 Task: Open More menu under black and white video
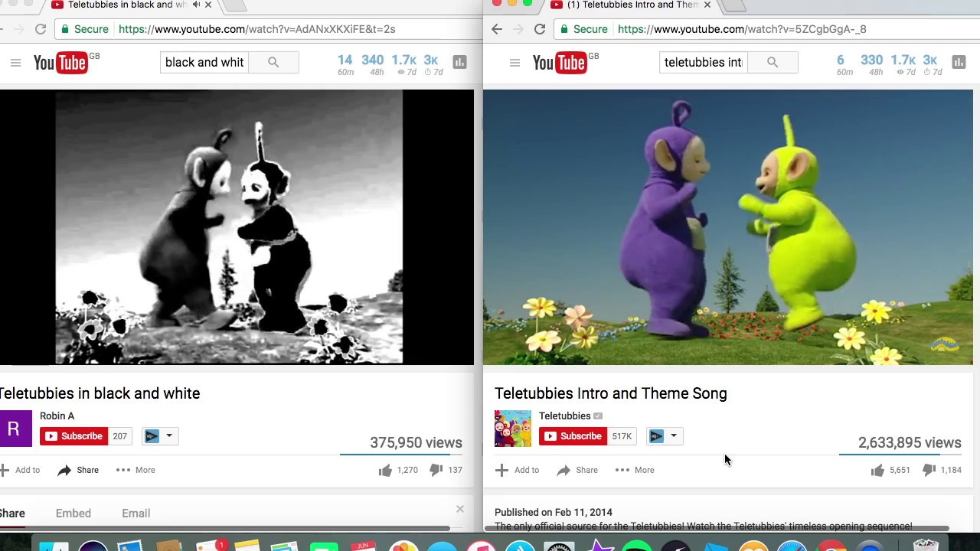click(x=136, y=470)
